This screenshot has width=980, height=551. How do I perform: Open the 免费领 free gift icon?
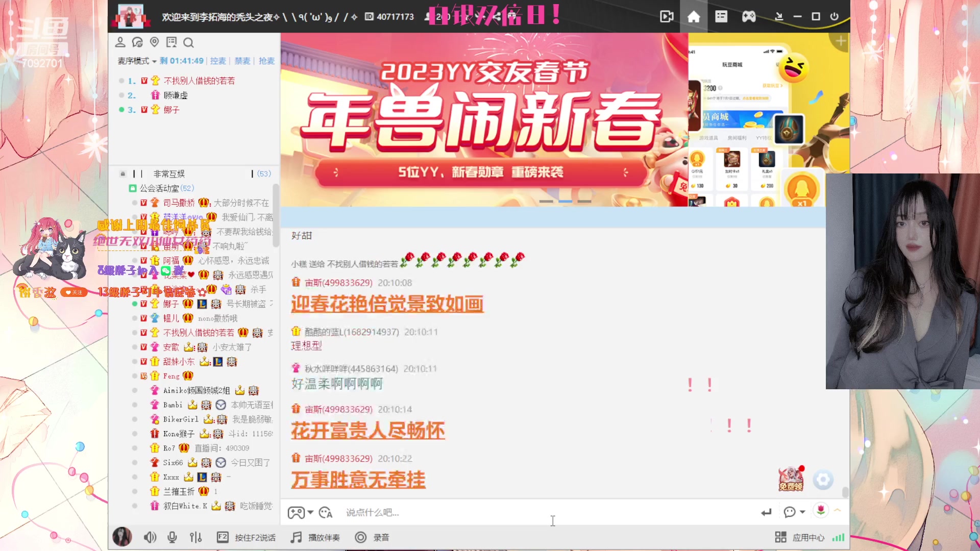point(791,479)
